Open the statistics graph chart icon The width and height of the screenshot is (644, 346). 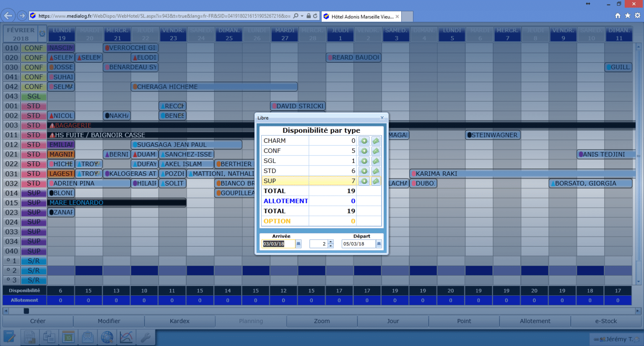(x=126, y=337)
